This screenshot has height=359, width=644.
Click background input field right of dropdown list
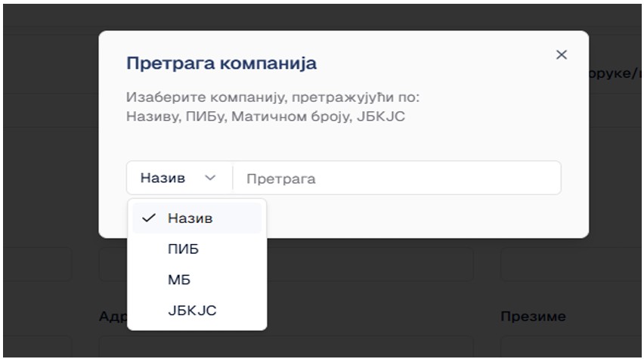pyautogui.click(x=370, y=265)
